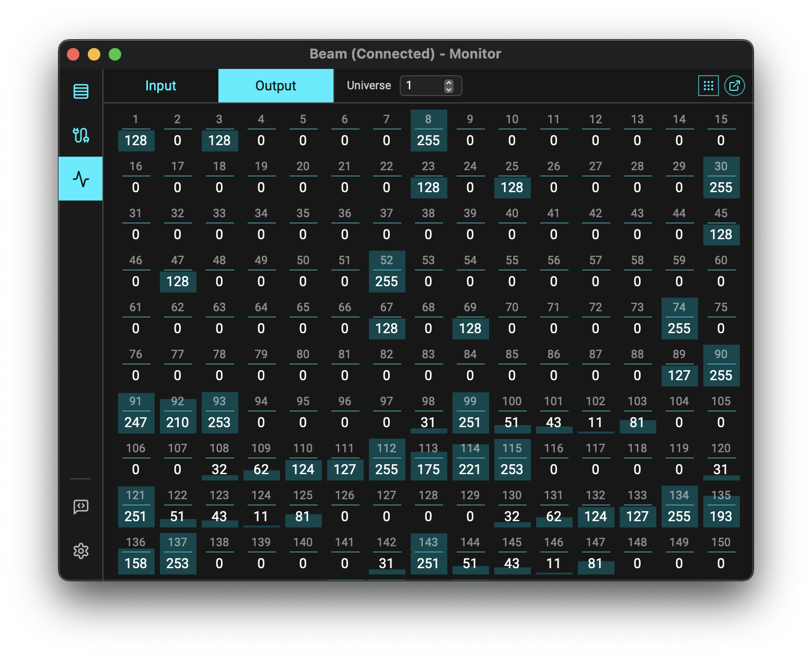
Task: Select channel 147 cell showing 81
Action: (x=596, y=554)
